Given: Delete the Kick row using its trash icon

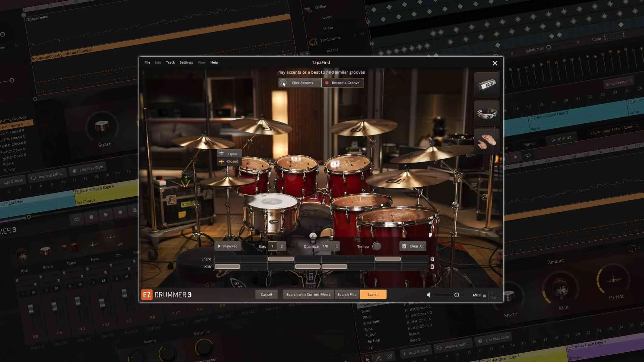Looking at the screenshot, I should point(432,266).
